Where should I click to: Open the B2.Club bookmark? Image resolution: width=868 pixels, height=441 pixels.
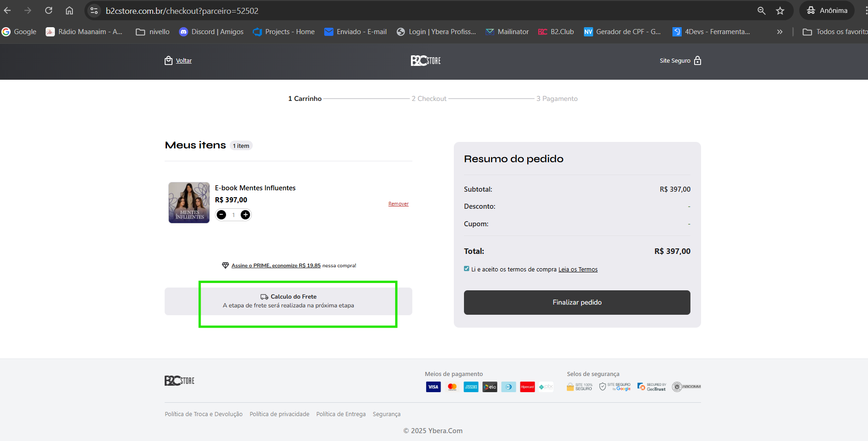(x=556, y=32)
